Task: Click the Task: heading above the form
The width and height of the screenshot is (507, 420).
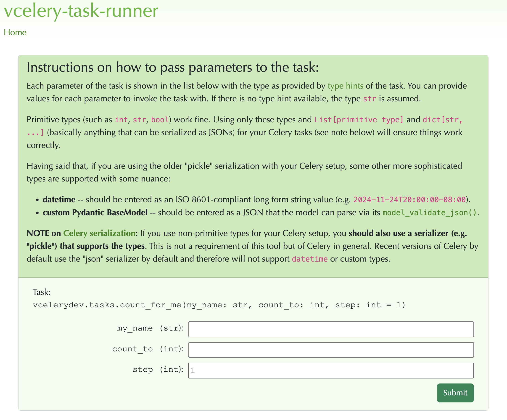Action: coord(42,292)
